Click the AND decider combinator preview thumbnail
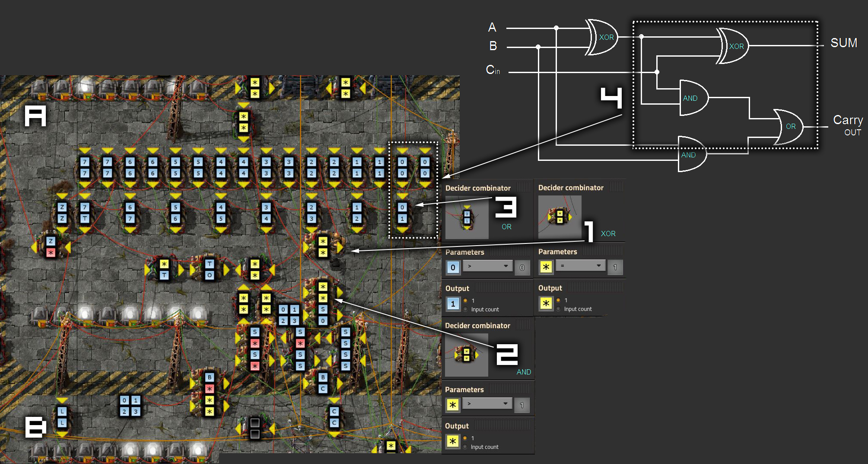This screenshot has width=868, height=464. (x=466, y=355)
